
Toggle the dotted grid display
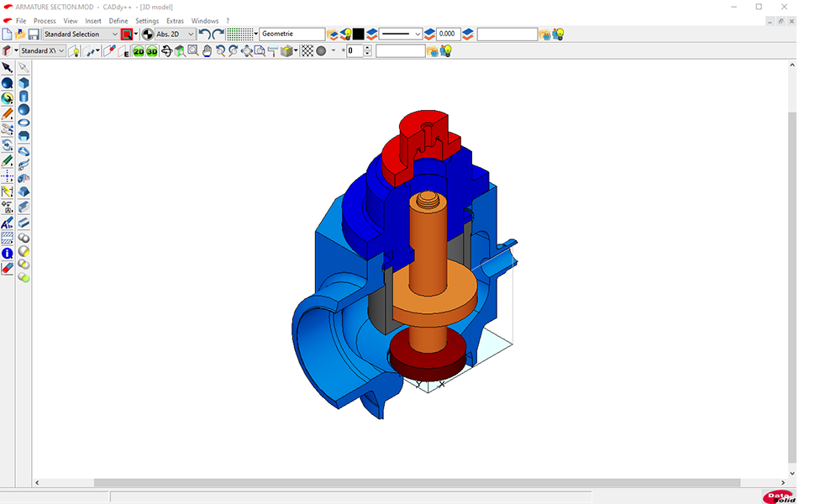pyautogui.click(x=240, y=34)
